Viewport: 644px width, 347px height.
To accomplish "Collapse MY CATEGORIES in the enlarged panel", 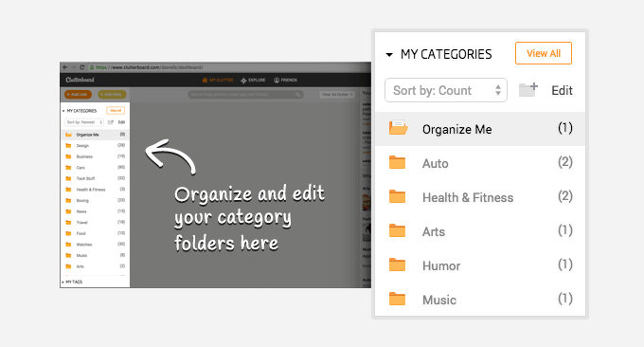I will [x=389, y=54].
